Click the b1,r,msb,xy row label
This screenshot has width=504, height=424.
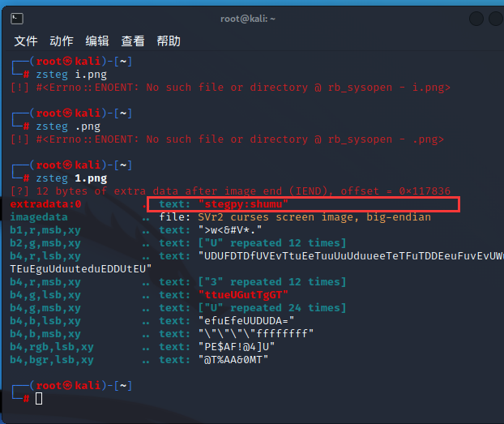coord(45,230)
